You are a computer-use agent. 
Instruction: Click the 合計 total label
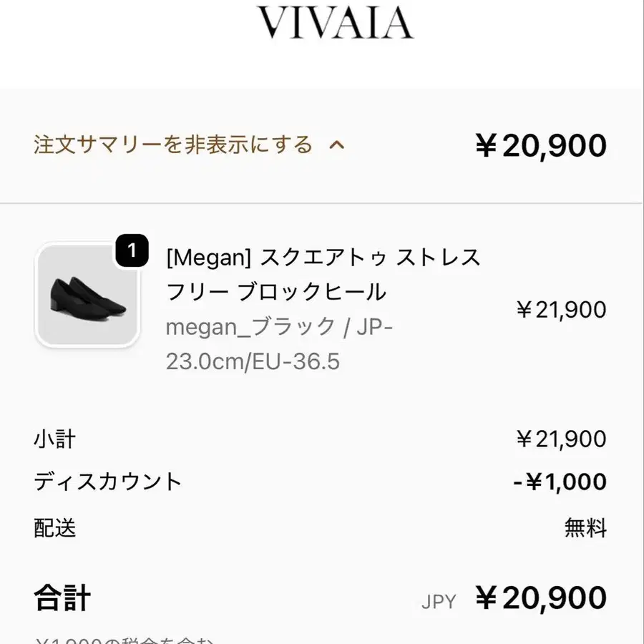[62, 598]
